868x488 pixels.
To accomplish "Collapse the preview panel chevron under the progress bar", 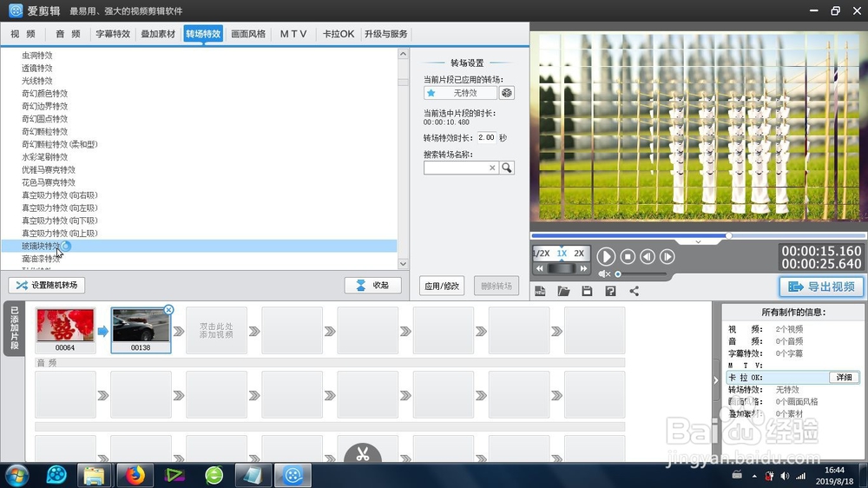I will pyautogui.click(x=698, y=242).
